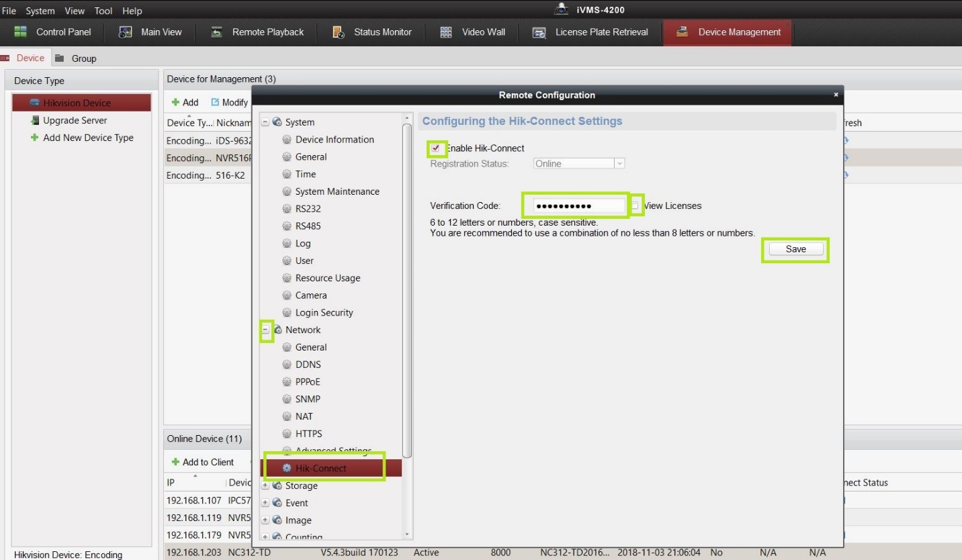Click the Verification Code password field
The width and height of the screenshot is (962, 560).
click(580, 205)
